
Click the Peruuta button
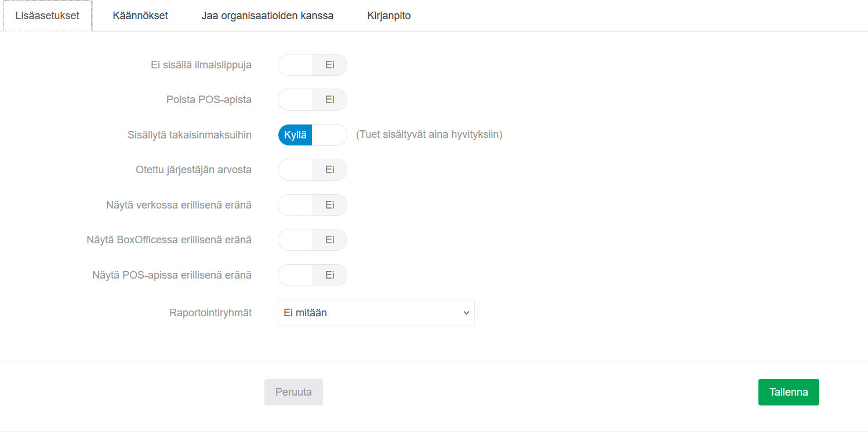pyautogui.click(x=293, y=392)
